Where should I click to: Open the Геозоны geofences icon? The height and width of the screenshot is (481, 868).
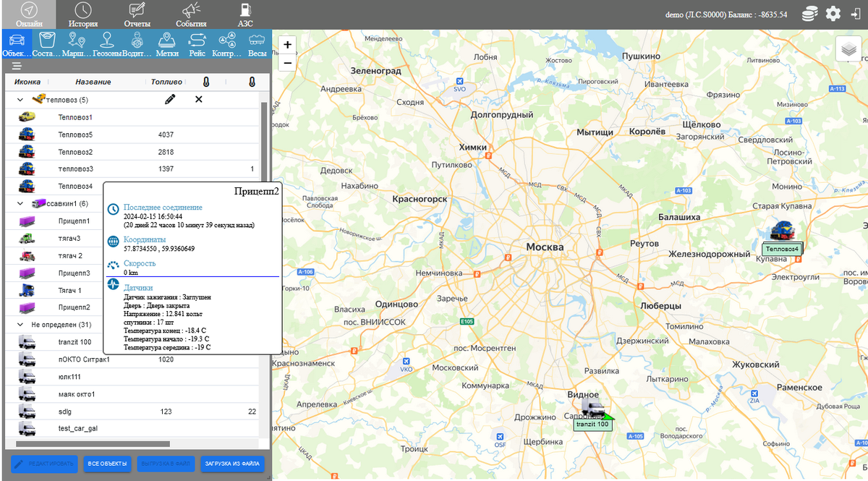(106, 44)
